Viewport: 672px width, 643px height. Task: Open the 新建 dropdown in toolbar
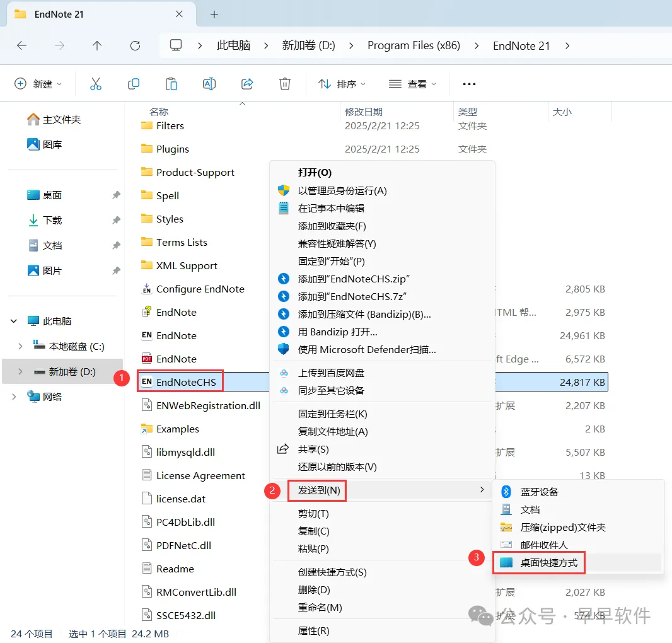pos(38,84)
